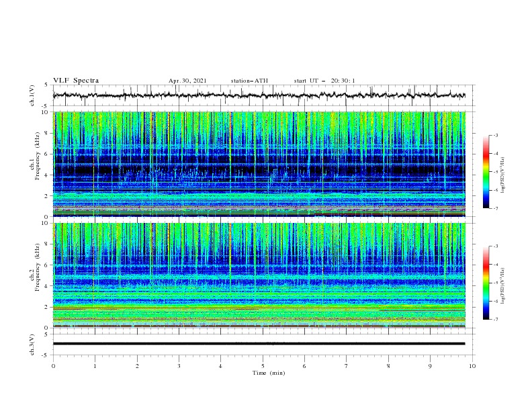This screenshot has width=532, height=411.
Task: Click time axis tick label '9'
Action: click(x=430, y=366)
